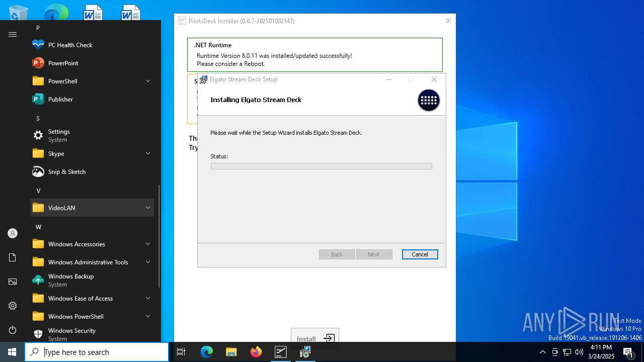This screenshot has width=644, height=362.
Task: Click the disabled Next button
Action: click(x=374, y=254)
